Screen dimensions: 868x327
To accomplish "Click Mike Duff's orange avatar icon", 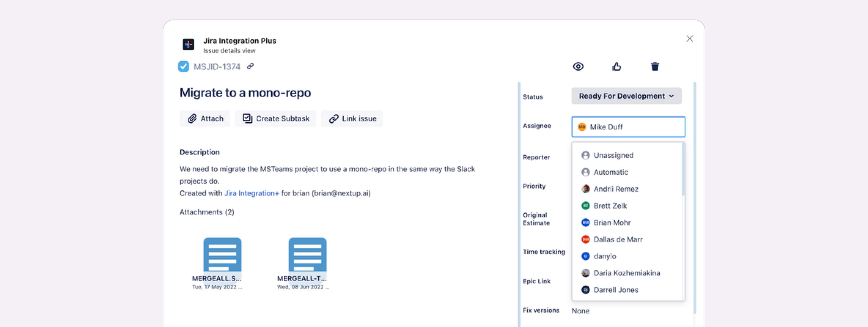I will (582, 127).
